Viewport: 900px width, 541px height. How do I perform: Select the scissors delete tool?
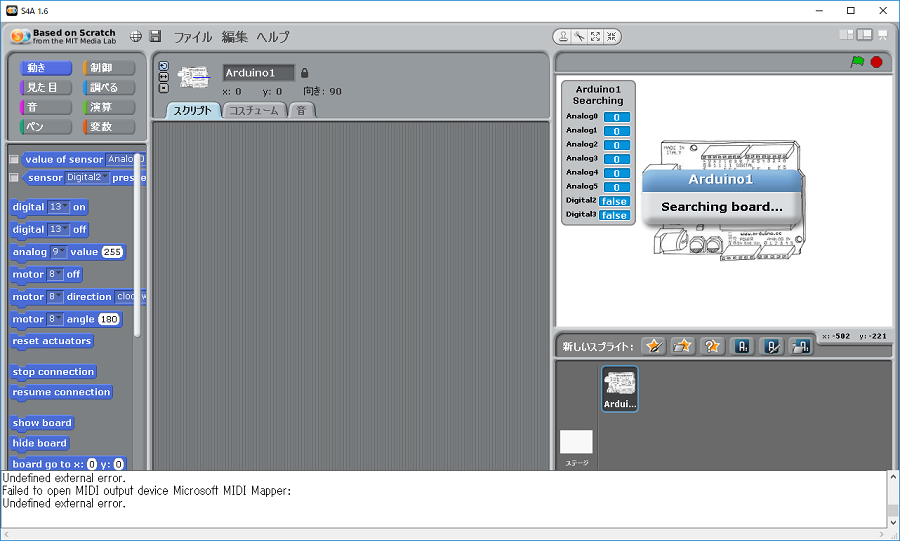click(579, 37)
